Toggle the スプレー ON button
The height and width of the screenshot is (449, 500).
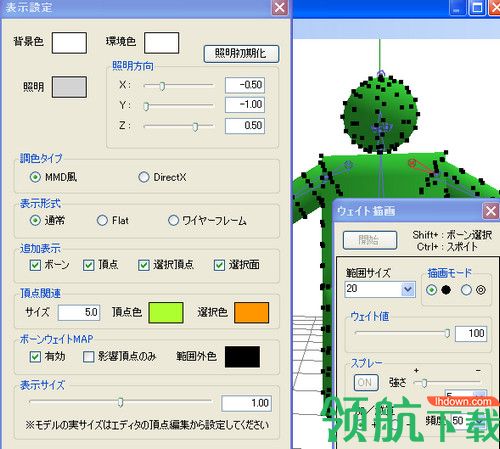[366, 382]
